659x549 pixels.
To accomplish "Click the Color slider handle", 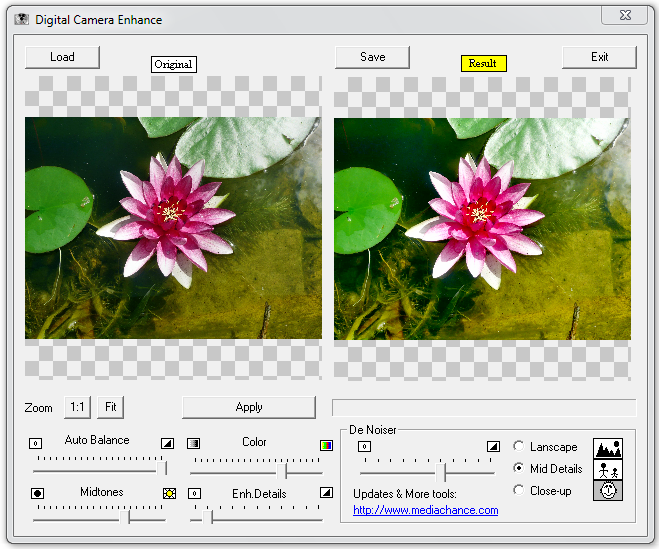I will pyautogui.click(x=282, y=471).
